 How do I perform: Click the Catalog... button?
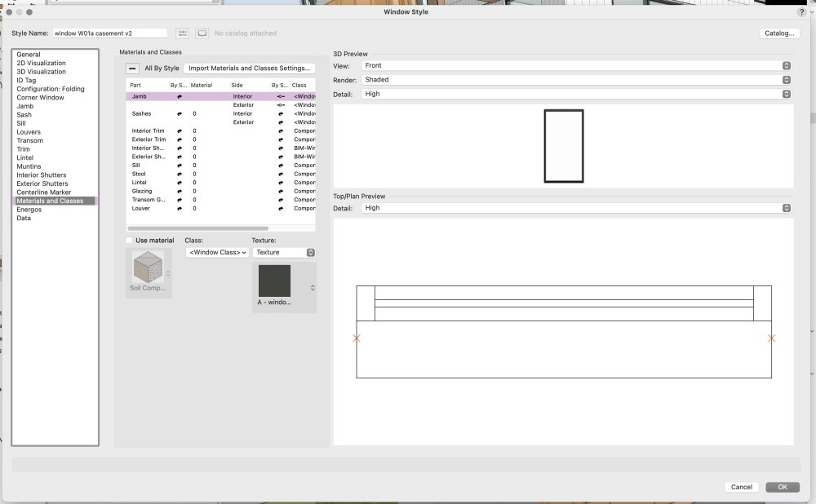click(x=778, y=33)
